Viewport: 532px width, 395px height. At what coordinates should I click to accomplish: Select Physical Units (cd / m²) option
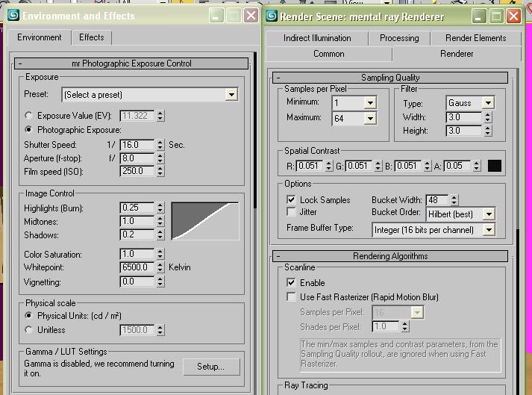tap(29, 316)
